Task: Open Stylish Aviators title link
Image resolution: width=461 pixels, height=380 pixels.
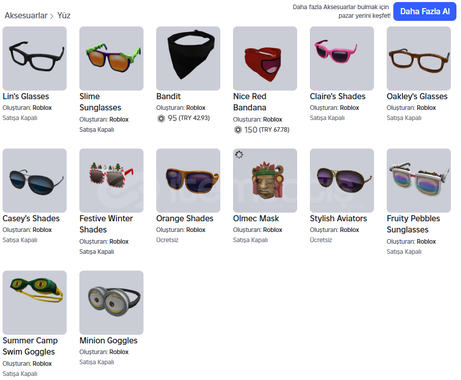Action: coord(338,218)
